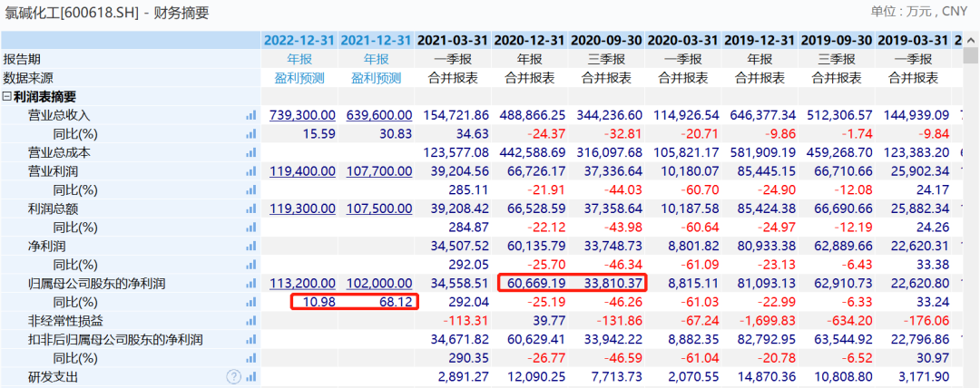Open total profit forecast link 107,500.00
The width and height of the screenshot is (980, 388).
pos(379,209)
